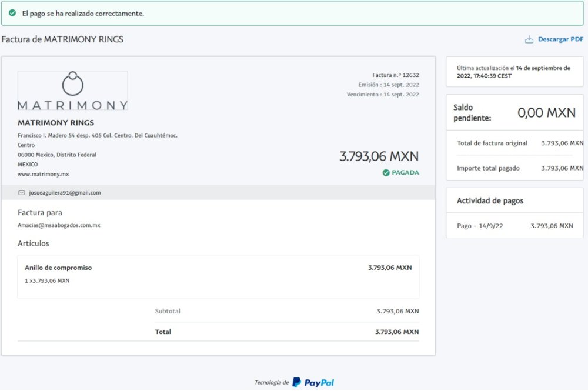The height and width of the screenshot is (391, 588).
Task: Click the Pago - 14/9/22 activity entry
Action: pos(480,226)
